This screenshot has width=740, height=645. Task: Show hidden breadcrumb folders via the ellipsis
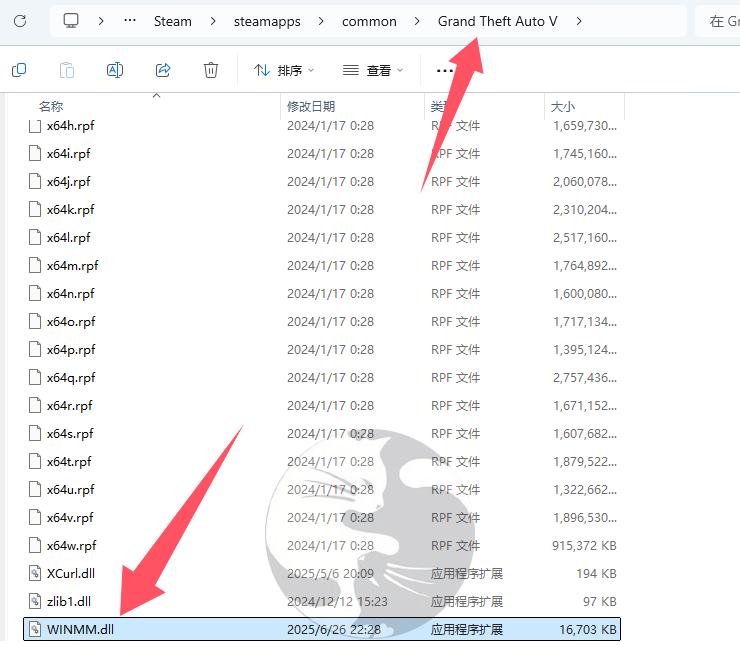point(130,21)
